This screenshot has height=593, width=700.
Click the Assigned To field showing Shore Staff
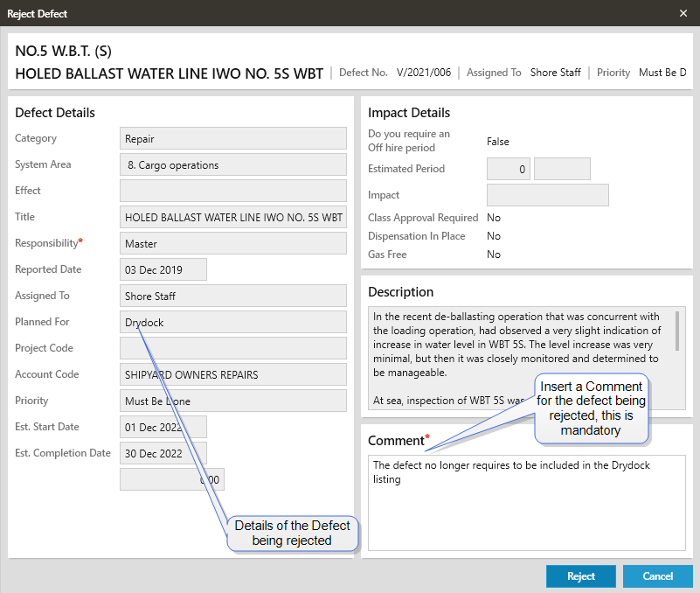pos(233,296)
